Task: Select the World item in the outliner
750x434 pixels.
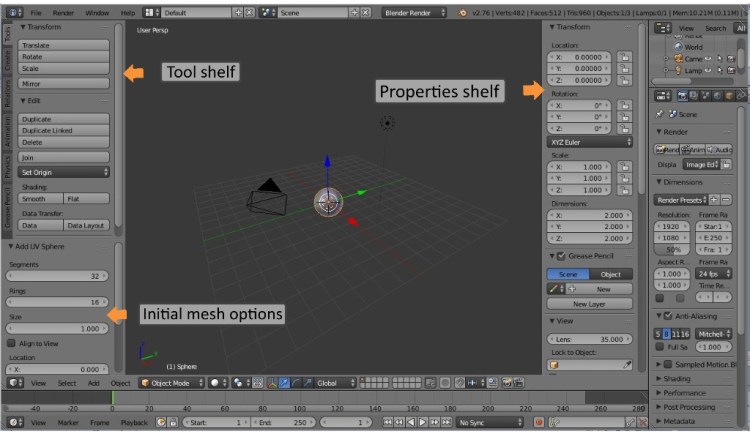Action: click(x=692, y=46)
